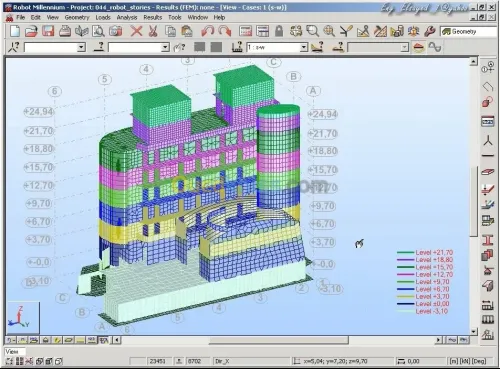
Task: Copy with the duplicate pages icon
Action: 171,31
